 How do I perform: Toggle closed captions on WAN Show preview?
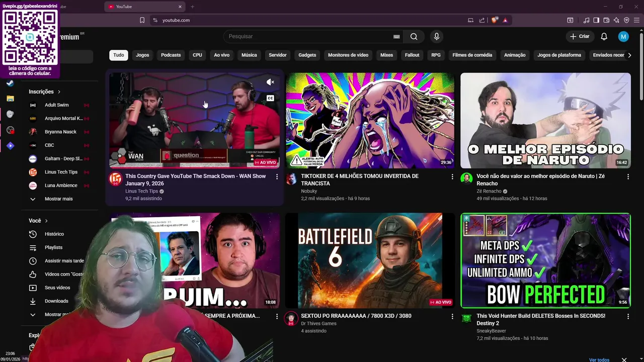(270, 98)
